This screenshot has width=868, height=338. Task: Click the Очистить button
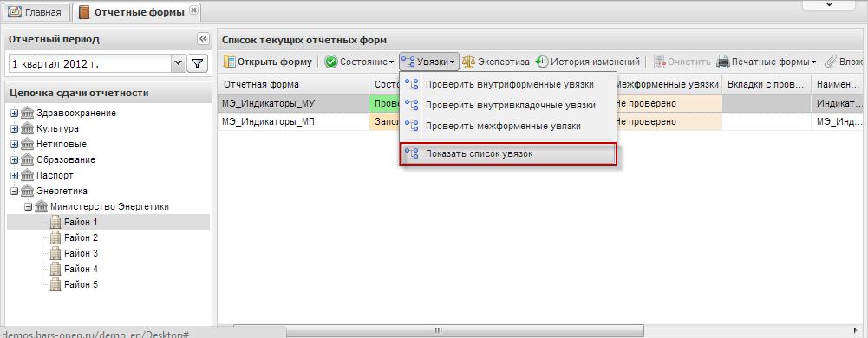(x=682, y=62)
